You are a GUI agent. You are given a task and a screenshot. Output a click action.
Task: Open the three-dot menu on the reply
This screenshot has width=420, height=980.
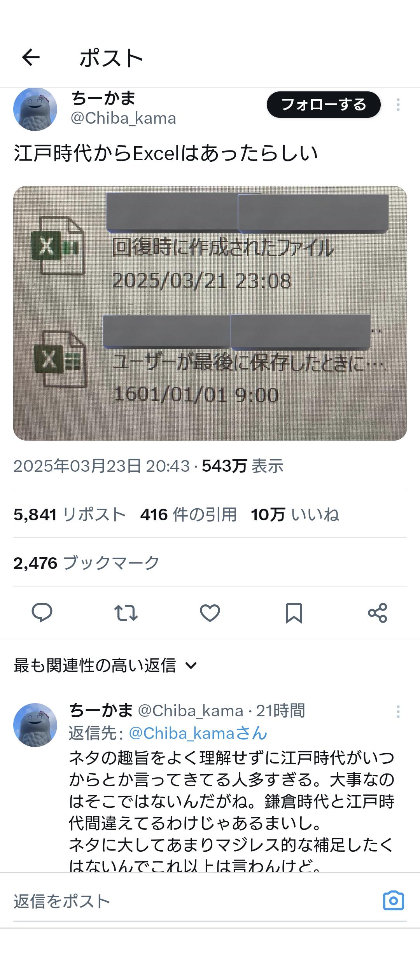(398, 711)
